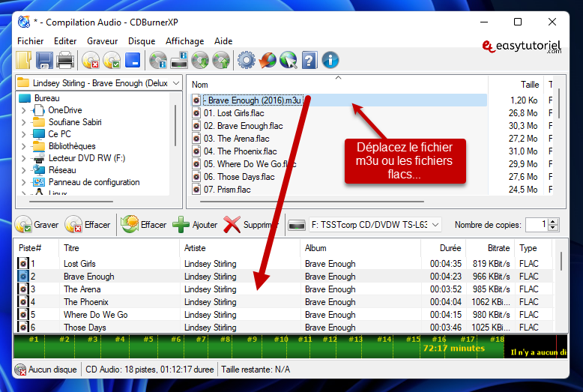Open the Lindsey Stirling folder path dropdown

[x=176, y=83]
